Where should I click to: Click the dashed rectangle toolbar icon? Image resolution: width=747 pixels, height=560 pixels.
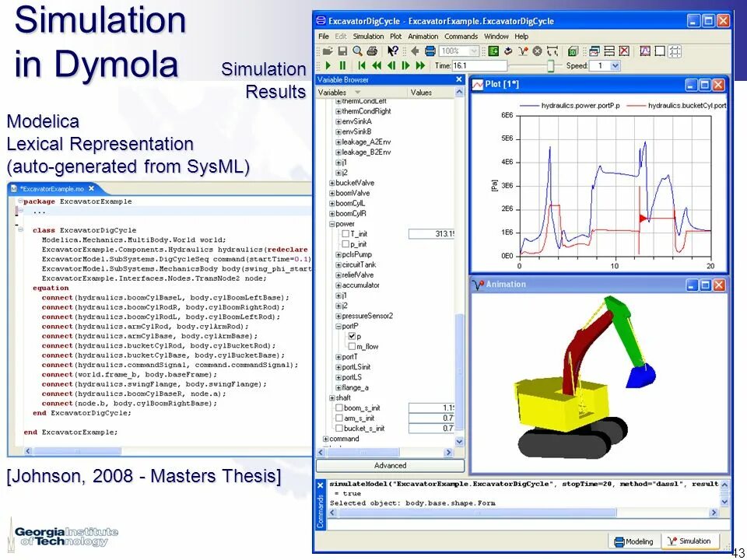click(x=675, y=51)
